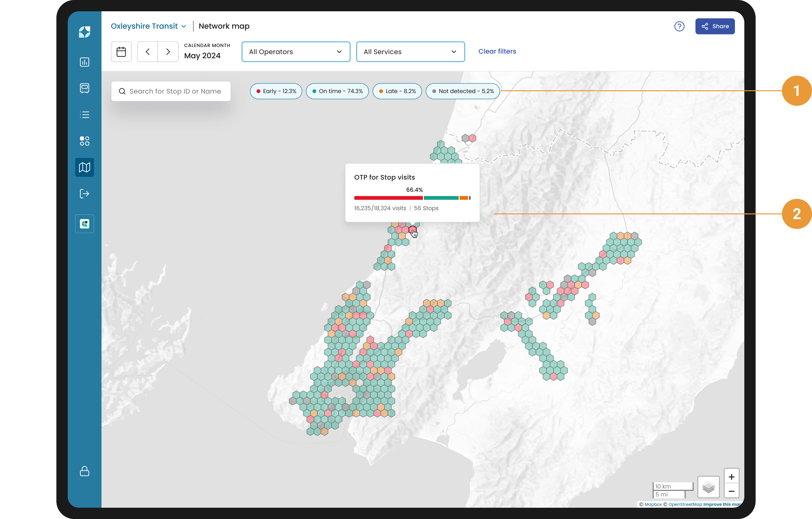Click the 16,235/18,324 visits text
812x519 pixels.
[x=380, y=208]
